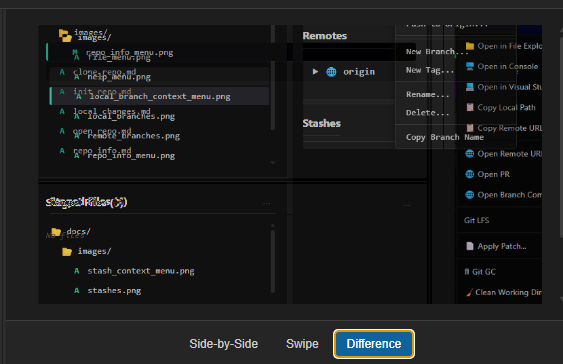Select the stash_context_menu.png file
The image size is (563, 364).
tap(141, 271)
